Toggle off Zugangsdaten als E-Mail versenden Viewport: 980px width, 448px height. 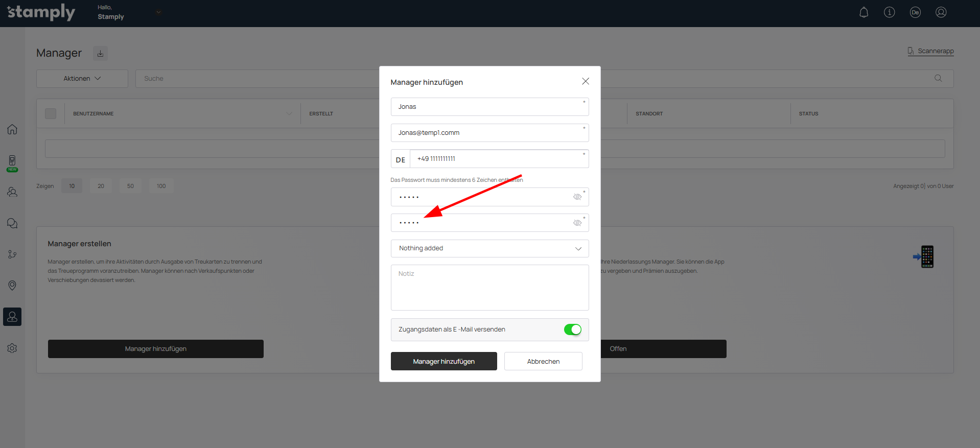[572, 329]
